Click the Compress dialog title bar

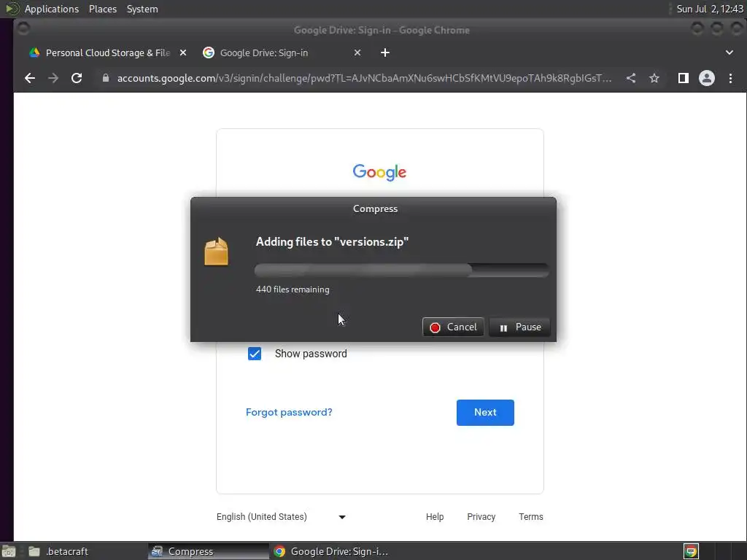point(373,209)
